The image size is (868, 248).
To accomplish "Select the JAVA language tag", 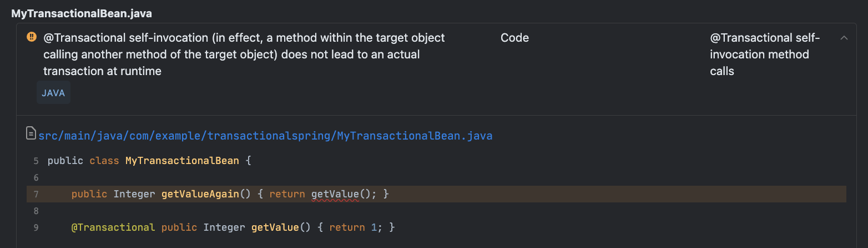I will point(53,93).
